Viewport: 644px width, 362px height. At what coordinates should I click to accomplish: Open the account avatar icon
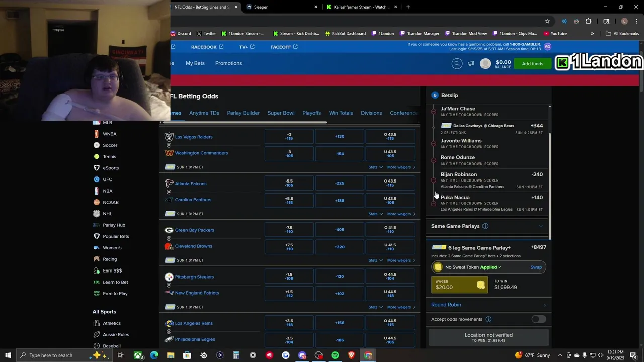tap(485, 64)
